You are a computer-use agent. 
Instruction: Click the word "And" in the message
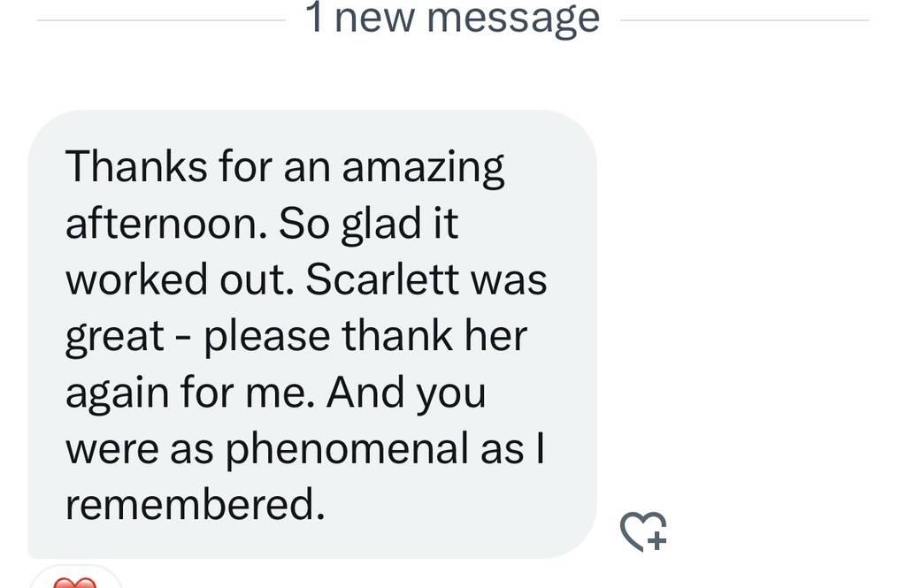pos(364,393)
